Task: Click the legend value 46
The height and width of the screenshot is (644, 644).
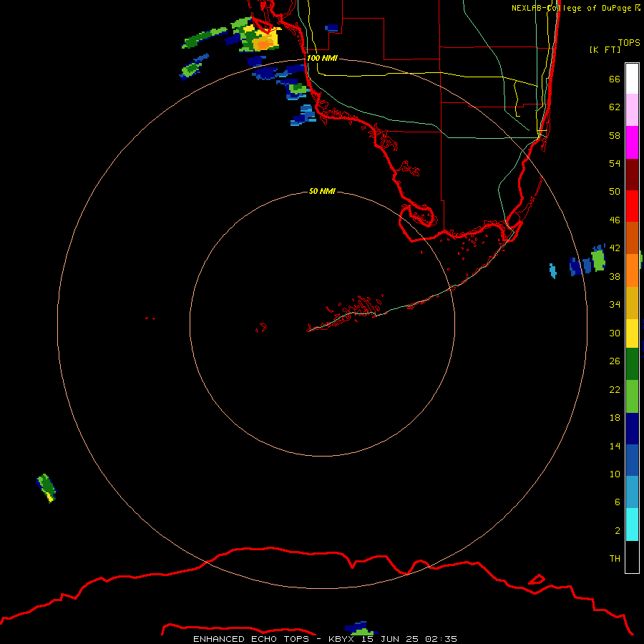Action: (615, 220)
